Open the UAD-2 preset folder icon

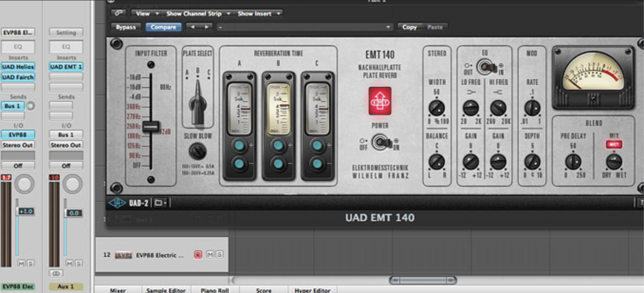pyautogui.click(x=159, y=203)
